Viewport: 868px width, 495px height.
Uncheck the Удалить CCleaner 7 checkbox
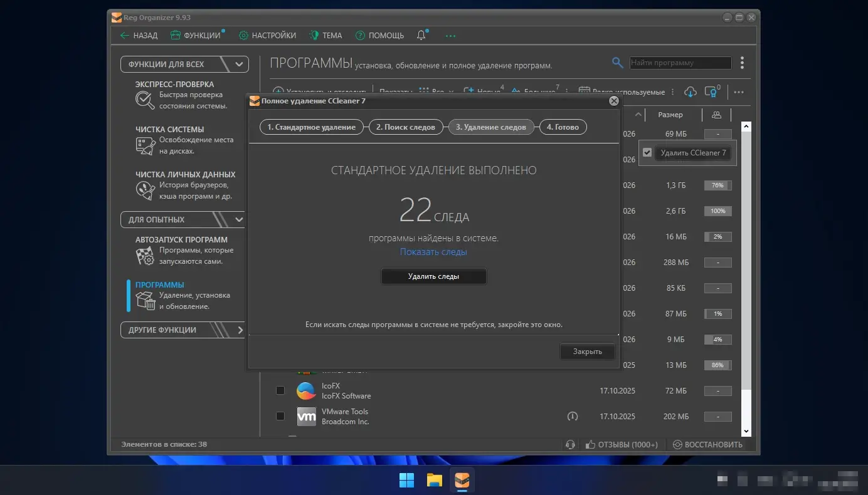coord(647,152)
